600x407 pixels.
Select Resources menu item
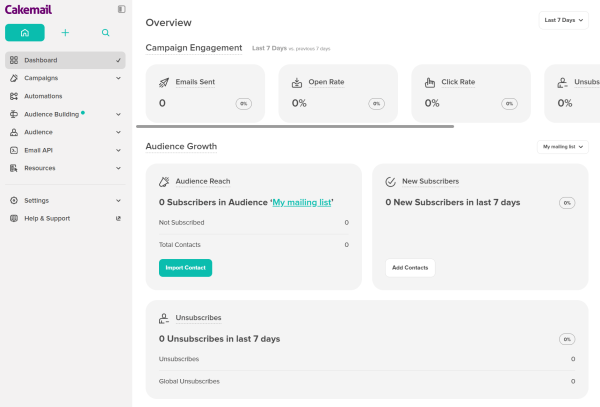(x=65, y=168)
